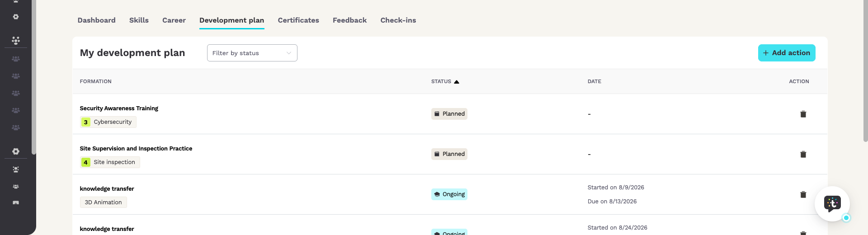Click level 3 badge next to Cybersecurity
The width and height of the screenshot is (868, 235).
[x=85, y=122]
